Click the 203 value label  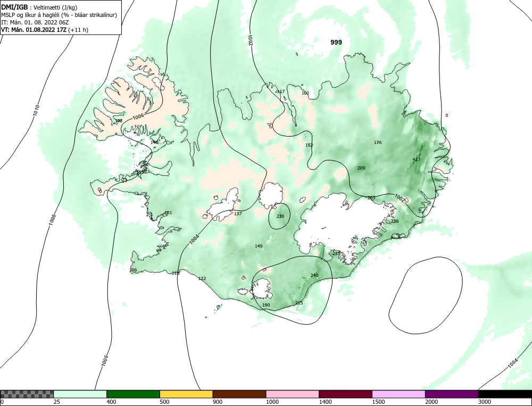pos(371,198)
